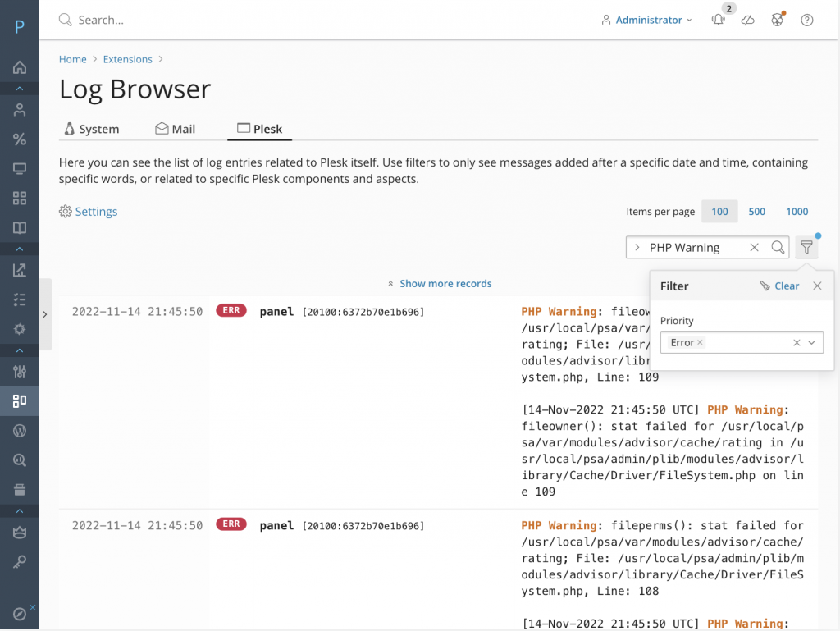This screenshot has height=631, width=840.
Task: Select the Plesk tab
Action: coord(260,129)
